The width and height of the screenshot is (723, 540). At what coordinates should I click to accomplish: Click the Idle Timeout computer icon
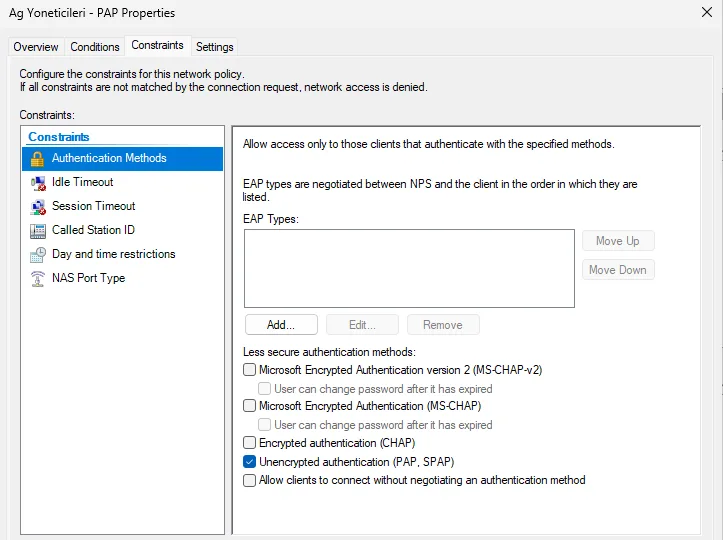(38, 183)
